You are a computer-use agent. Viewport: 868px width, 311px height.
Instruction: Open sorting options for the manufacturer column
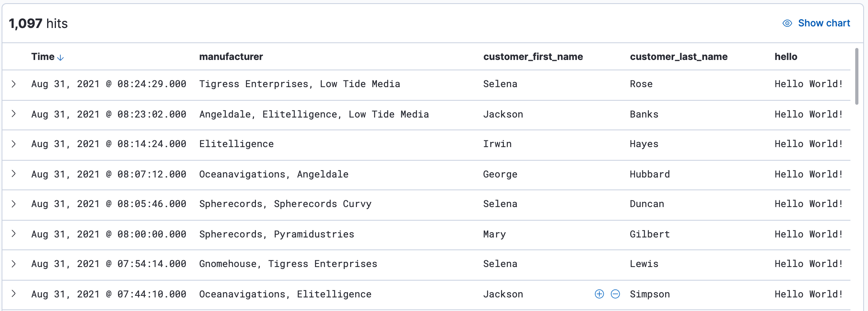231,56
